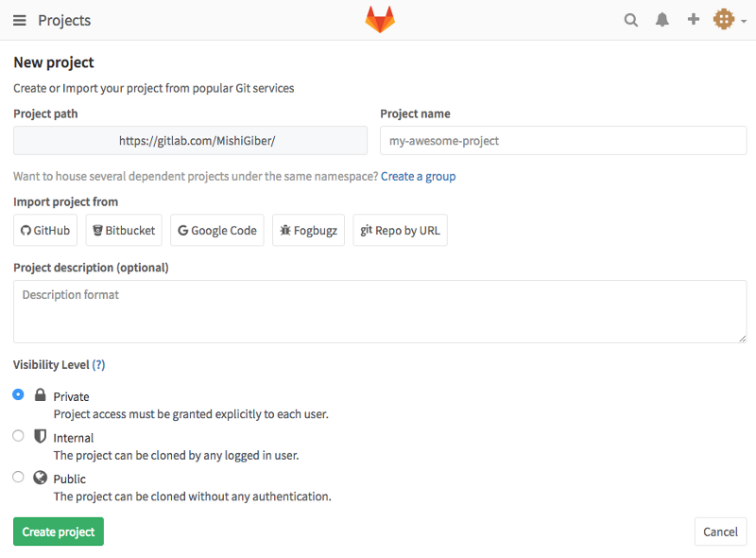The width and height of the screenshot is (756, 558).
Task: Click the plus icon to create something new
Action: pos(693,19)
